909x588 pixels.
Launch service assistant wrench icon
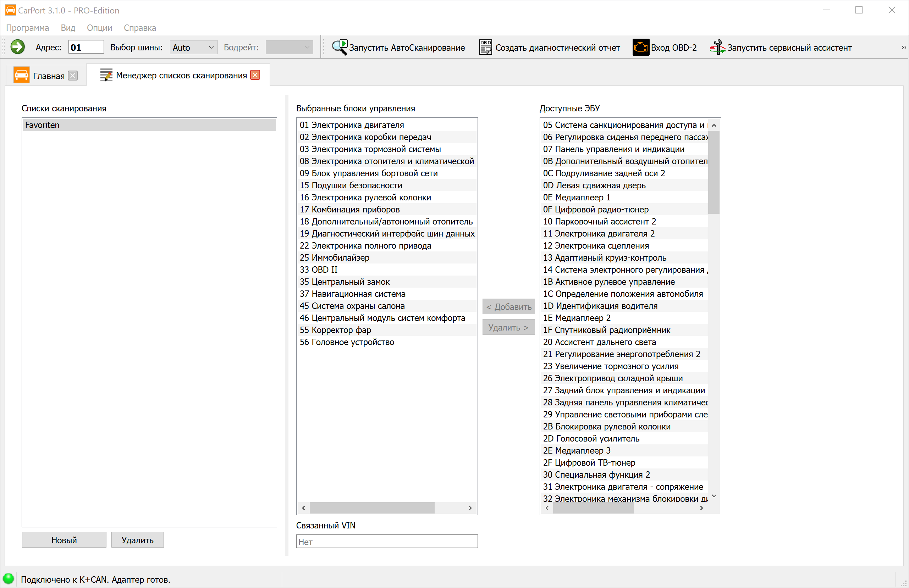click(717, 48)
